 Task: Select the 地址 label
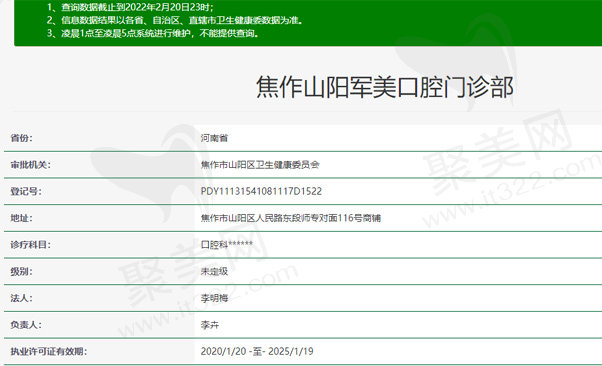(x=22, y=218)
